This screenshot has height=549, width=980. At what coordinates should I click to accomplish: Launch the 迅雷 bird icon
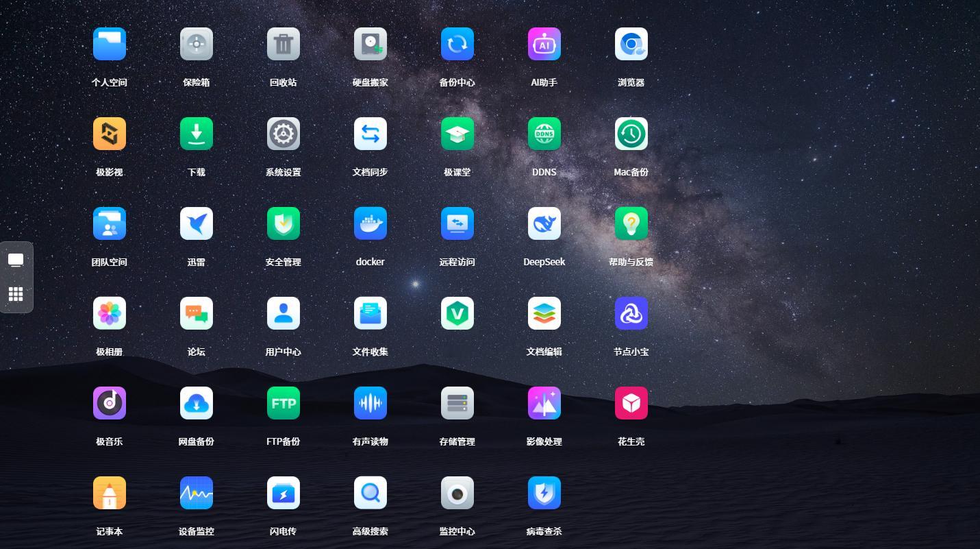(197, 223)
